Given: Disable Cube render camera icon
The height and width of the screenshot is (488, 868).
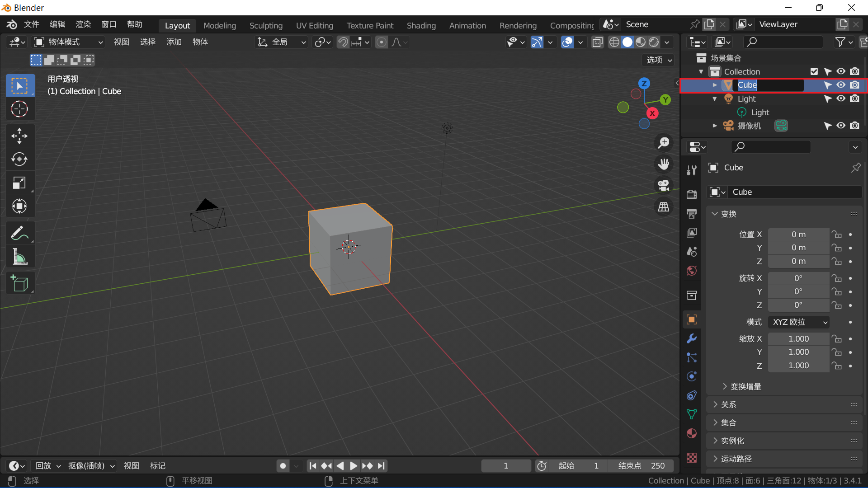Looking at the screenshot, I should pos(854,85).
